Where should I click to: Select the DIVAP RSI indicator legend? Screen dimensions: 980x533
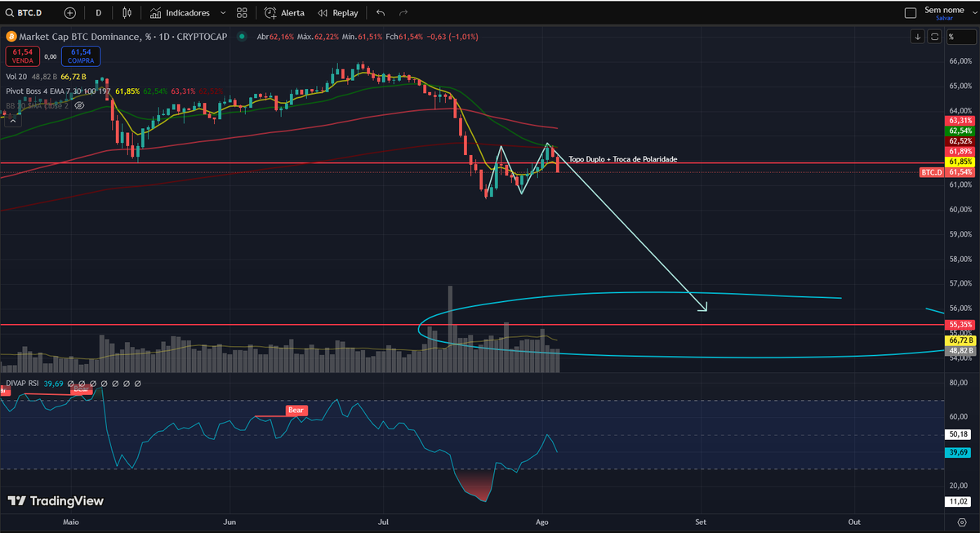pyautogui.click(x=21, y=383)
